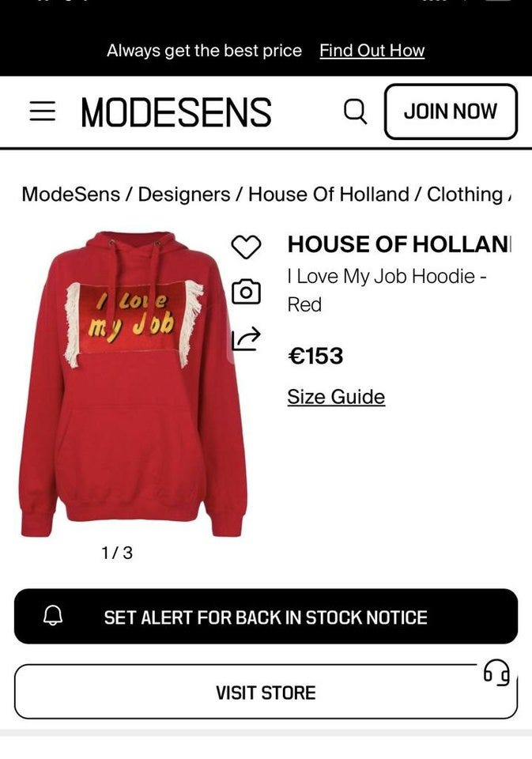Tap the bell alert icon
The image size is (532, 759).
coord(53,616)
